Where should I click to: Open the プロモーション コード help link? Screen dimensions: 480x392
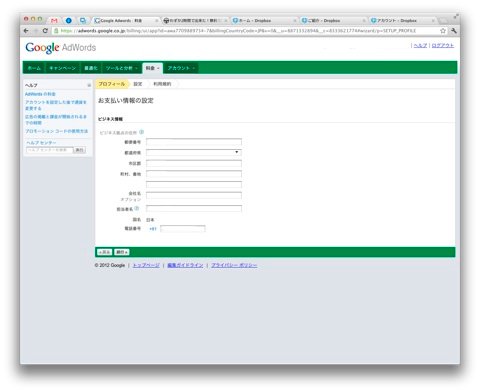tap(57, 131)
